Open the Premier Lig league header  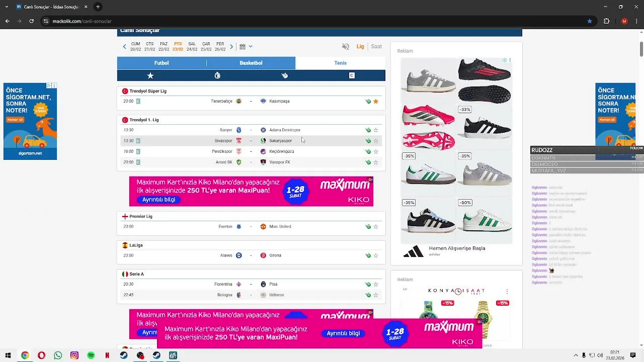tap(141, 216)
